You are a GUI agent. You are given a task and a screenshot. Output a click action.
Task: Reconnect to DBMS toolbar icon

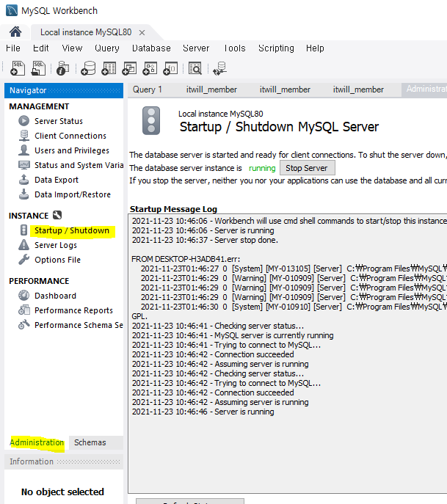pos(220,68)
